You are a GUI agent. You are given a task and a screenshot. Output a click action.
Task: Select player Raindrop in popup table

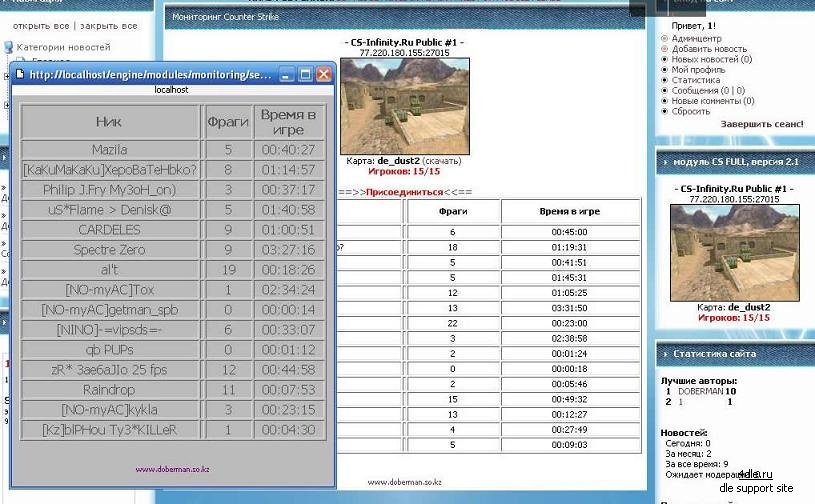tap(109, 390)
